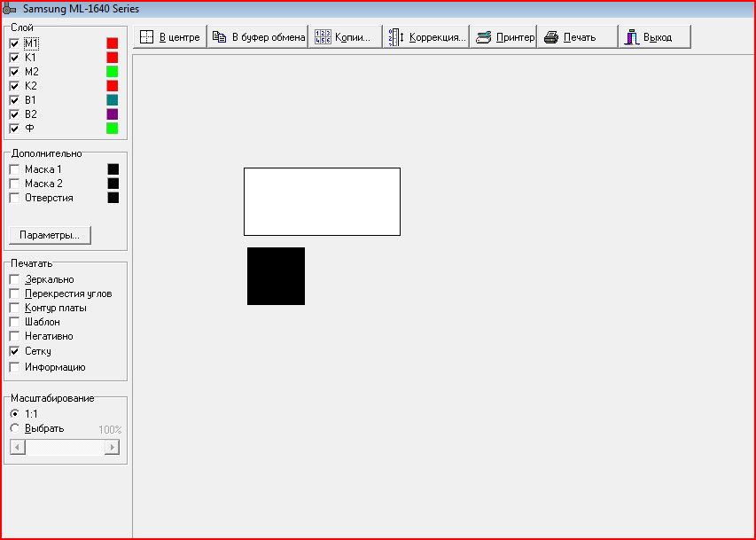Open the Коррекция dialog label
Viewport: 756px width, 540px height.
[x=438, y=37]
